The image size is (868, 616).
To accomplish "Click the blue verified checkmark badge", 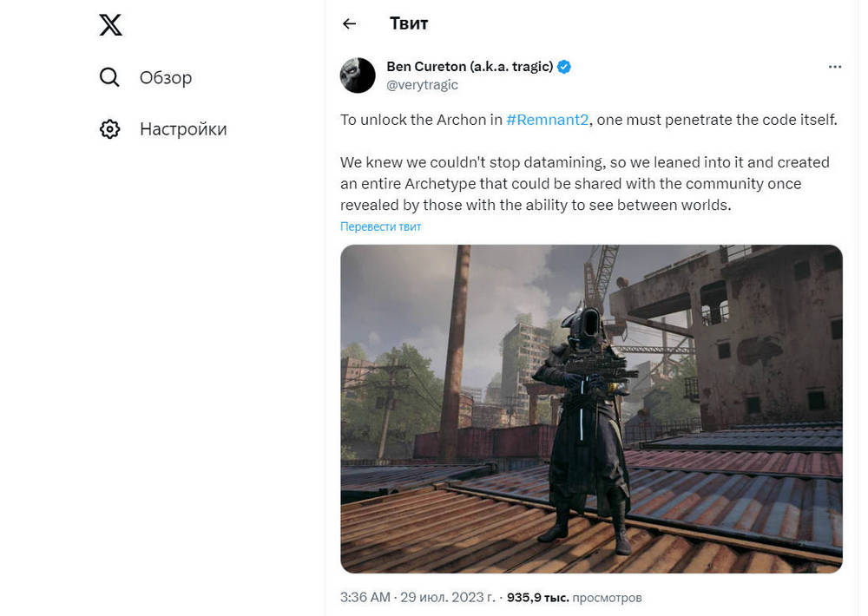I will coord(564,67).
